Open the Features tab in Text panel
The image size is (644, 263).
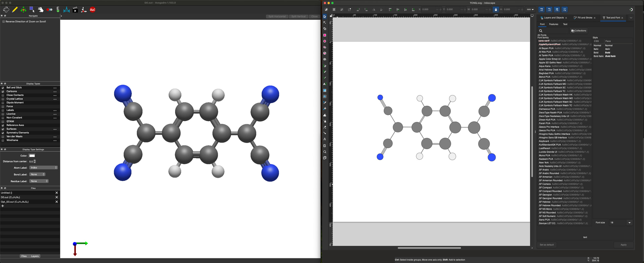[553, 24]
